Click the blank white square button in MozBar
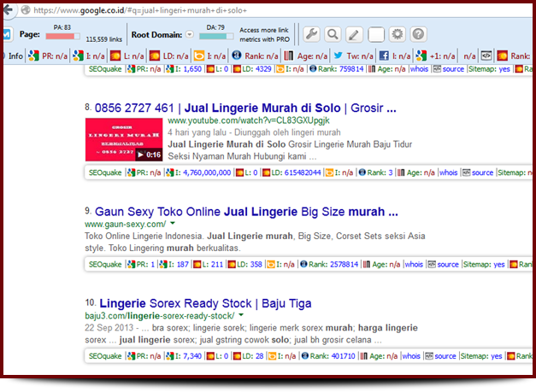Screen dimensions: 536x392 375,34
